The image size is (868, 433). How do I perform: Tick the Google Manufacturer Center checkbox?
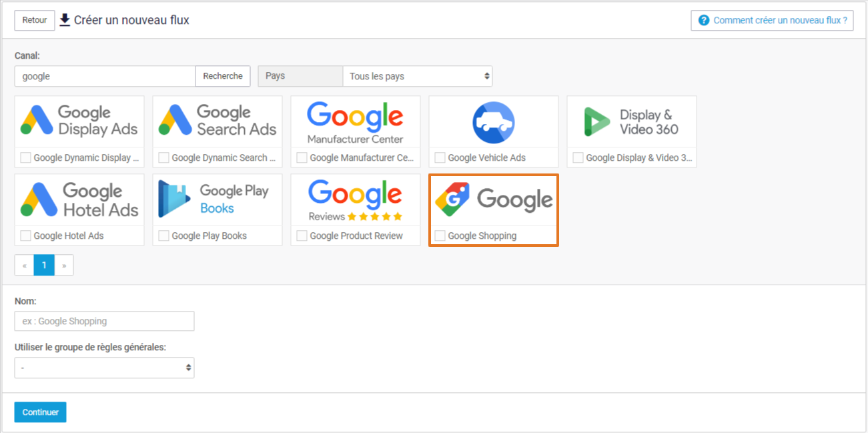coord(302,157)
